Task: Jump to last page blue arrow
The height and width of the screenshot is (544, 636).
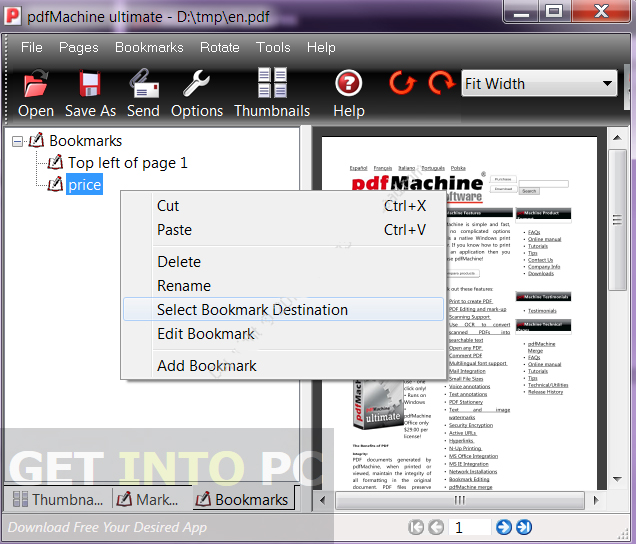Action: tap(524, 527)
